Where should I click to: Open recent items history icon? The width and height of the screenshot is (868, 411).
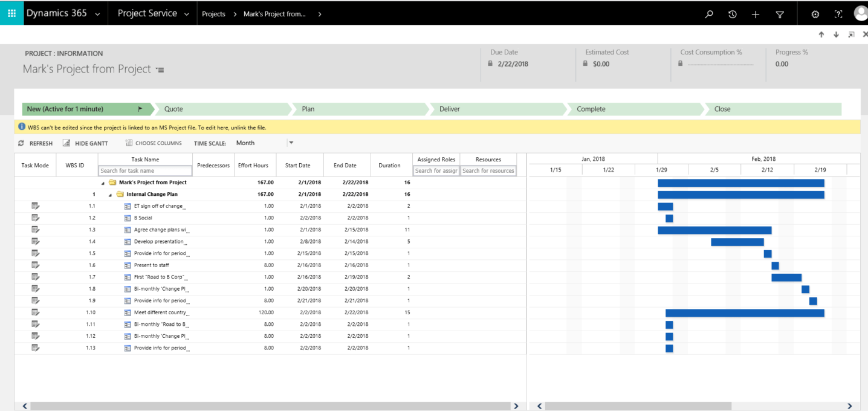(x=733, y=14)
